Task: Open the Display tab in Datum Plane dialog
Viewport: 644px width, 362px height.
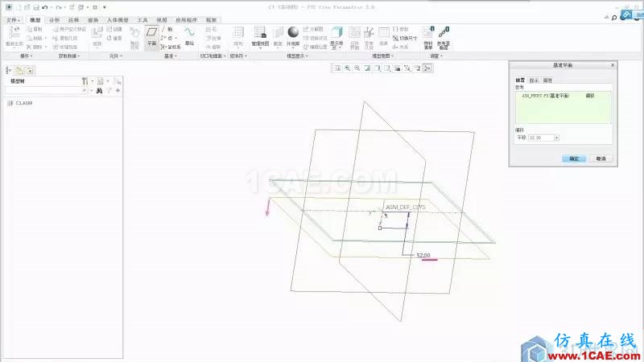Action: point(534,80)
